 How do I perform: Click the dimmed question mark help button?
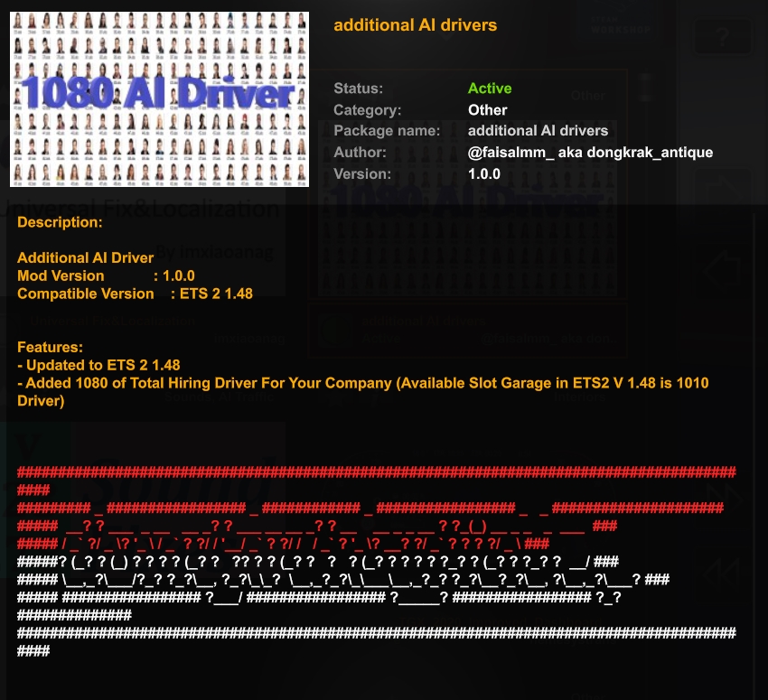pyautogui.click(x=722, y=38)
